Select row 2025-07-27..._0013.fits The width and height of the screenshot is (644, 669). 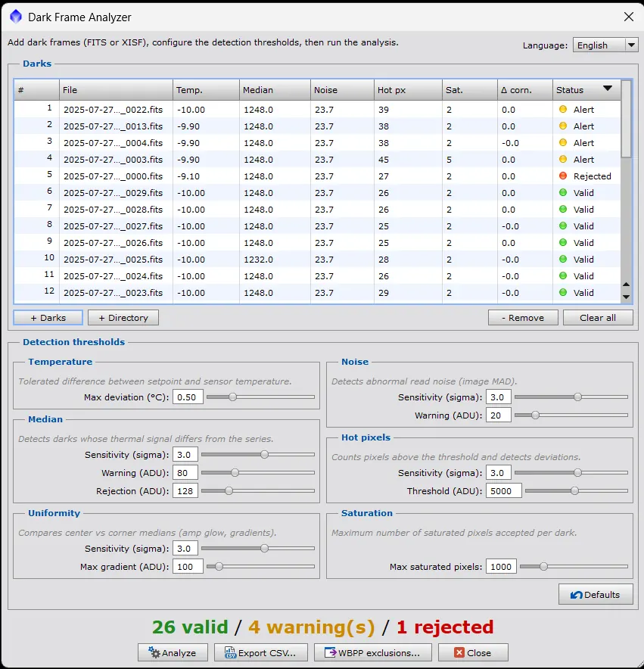[318, 126]
